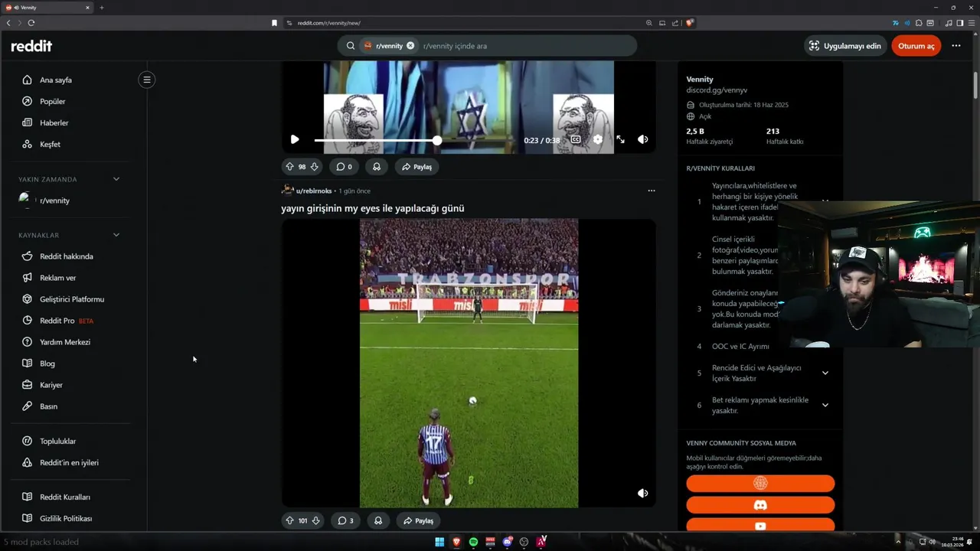Give award to the 101-vote post
This screenshot has width=980, height=551.
(x=378, y=520)
